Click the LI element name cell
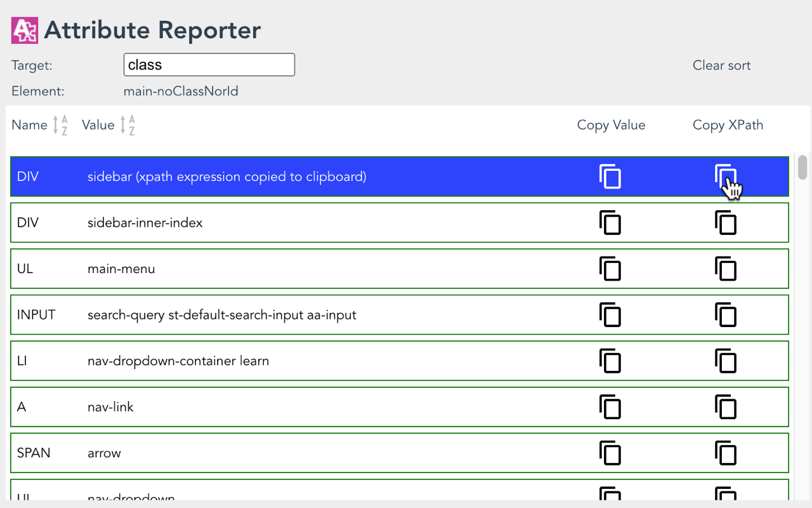Viewport: 812px width, 508px height. tap(22, 361)
